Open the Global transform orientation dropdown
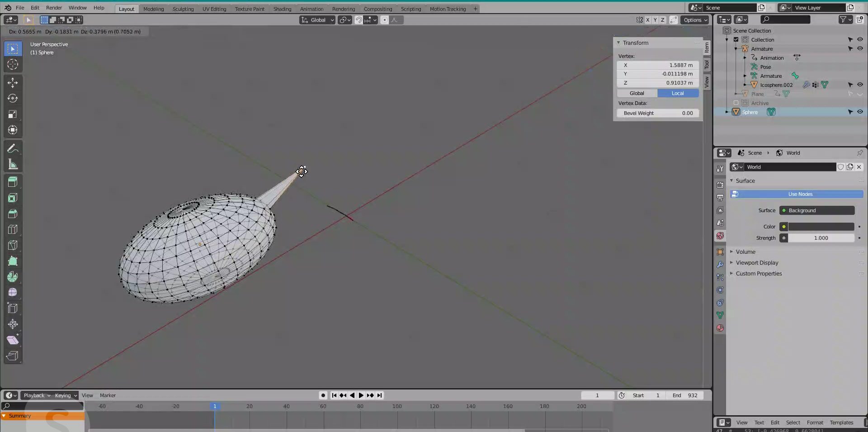Screen dimensions: 868x432 (318, 20)
